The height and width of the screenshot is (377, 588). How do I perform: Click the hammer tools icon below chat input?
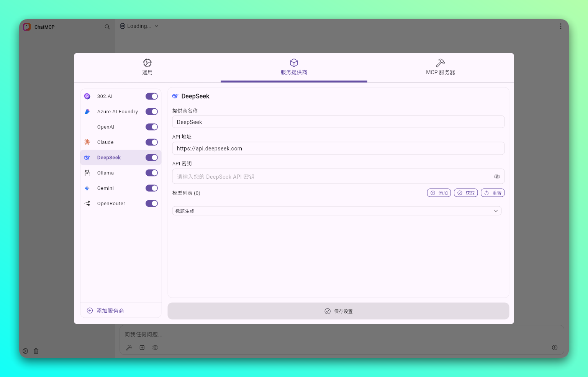pos(129,348)
